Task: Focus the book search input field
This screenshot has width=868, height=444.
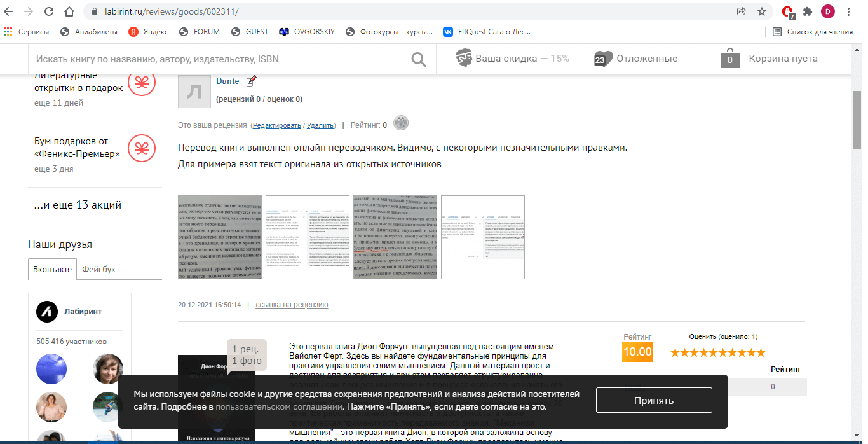Action: 216,59
